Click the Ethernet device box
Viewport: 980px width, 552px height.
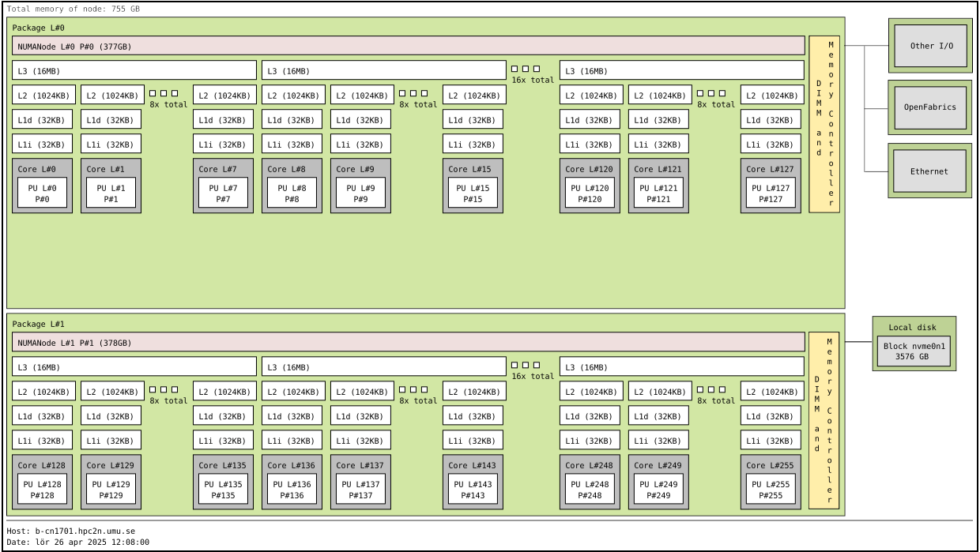[931, 171]
